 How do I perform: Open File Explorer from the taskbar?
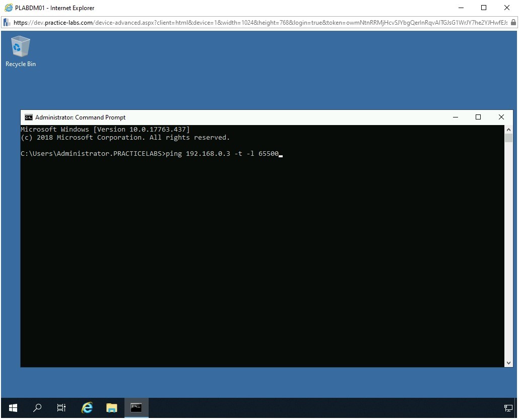111,408
